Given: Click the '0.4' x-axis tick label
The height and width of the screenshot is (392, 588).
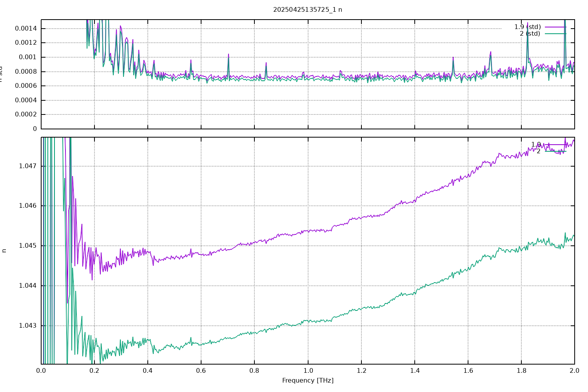Looking at the screenshot, I should (x=148, y=370).
